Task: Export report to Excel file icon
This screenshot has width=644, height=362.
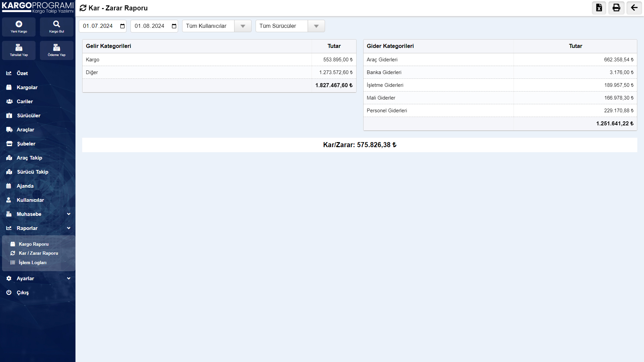Action: click(x=599, y=8)
